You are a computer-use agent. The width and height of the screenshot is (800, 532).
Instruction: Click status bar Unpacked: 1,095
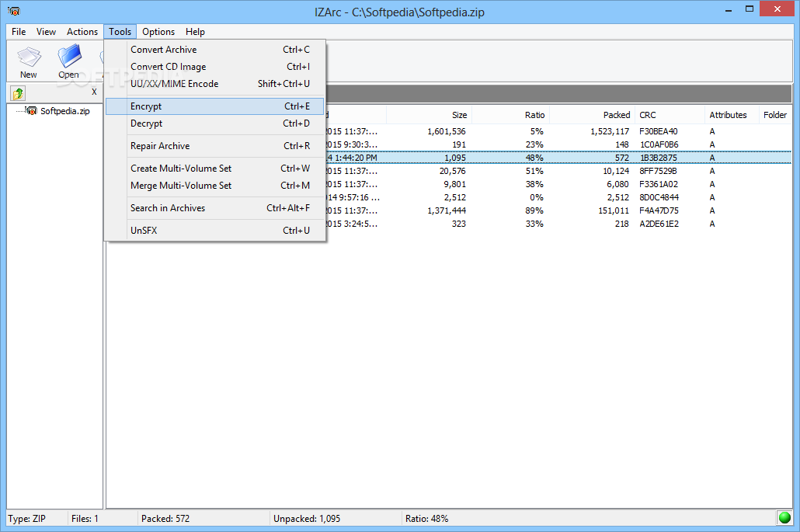(x=307, y=519)
